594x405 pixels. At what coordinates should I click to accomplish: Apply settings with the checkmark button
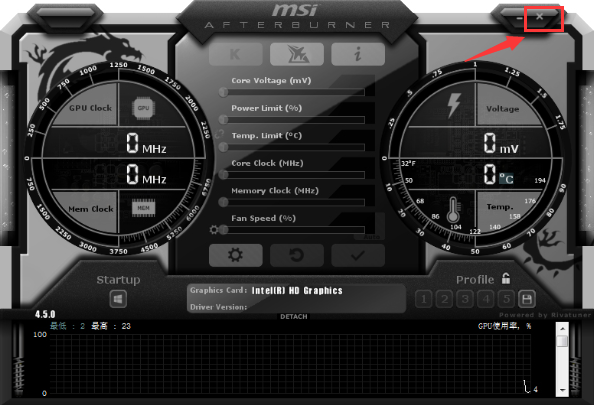coord(358,255)
